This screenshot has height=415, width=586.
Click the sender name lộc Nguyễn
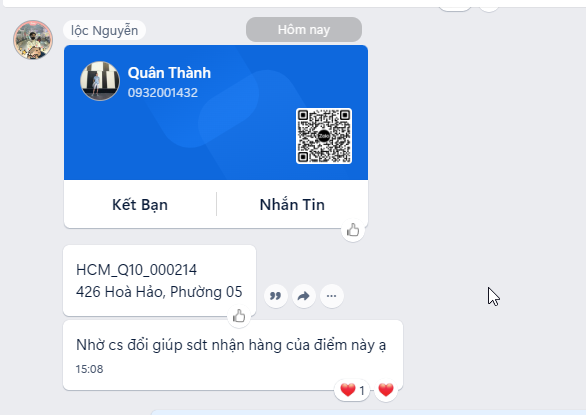[x=104, y=30]
